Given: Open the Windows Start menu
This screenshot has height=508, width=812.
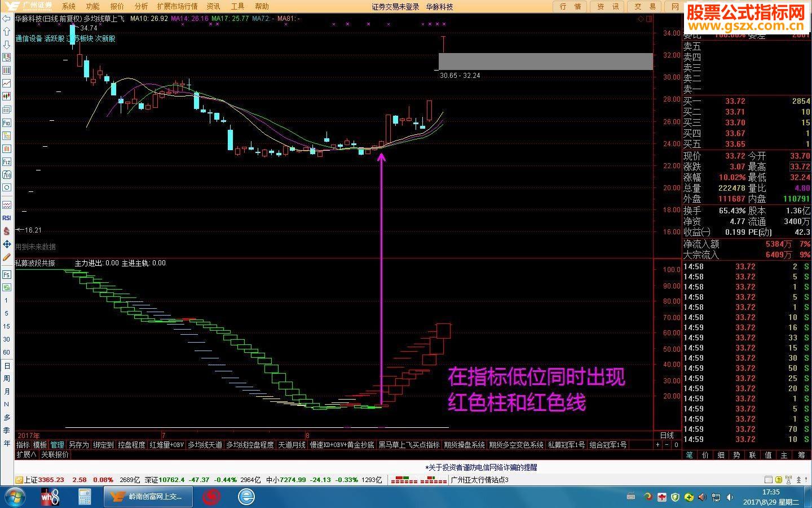Looking at the screenshot, I should coord(15,497).
